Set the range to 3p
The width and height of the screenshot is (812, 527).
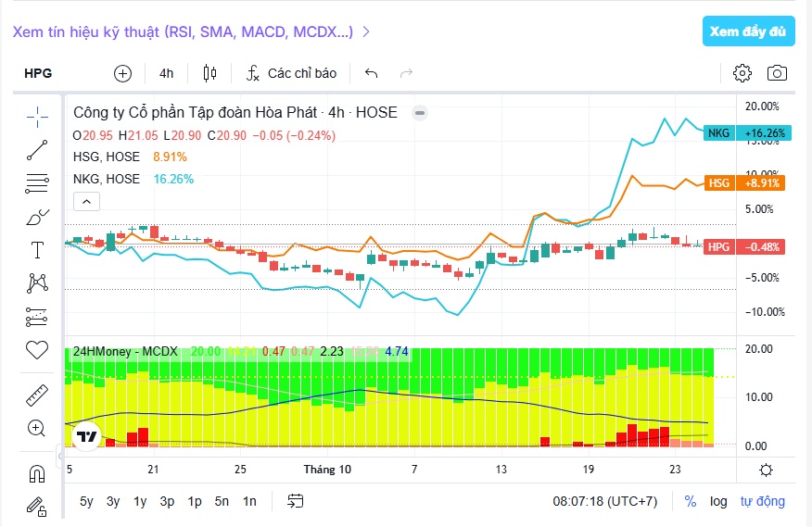[167, 501]
